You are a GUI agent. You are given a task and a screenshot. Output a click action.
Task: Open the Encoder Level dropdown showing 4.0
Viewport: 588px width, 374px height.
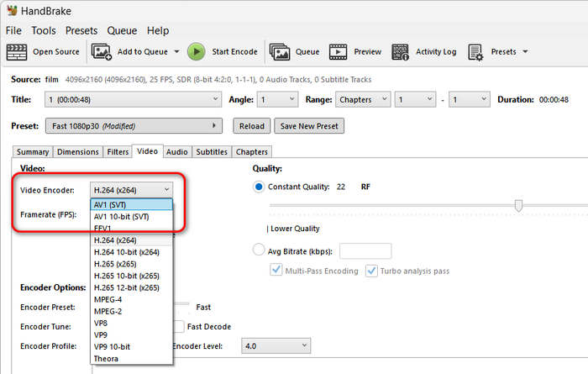[276, 346]
